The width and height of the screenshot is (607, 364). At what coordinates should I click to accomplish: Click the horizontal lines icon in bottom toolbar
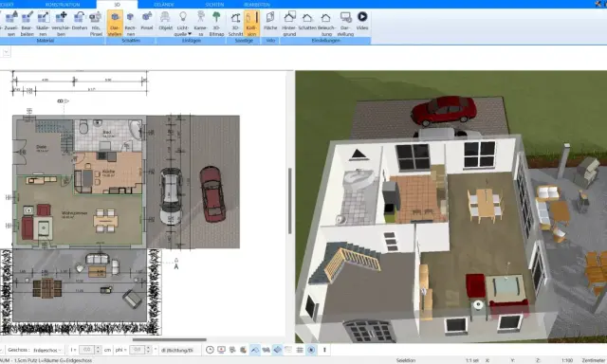coord(300,350)
